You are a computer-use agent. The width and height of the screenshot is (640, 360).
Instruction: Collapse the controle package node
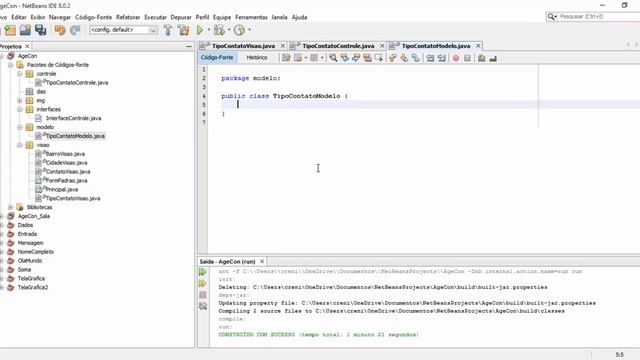19,74
